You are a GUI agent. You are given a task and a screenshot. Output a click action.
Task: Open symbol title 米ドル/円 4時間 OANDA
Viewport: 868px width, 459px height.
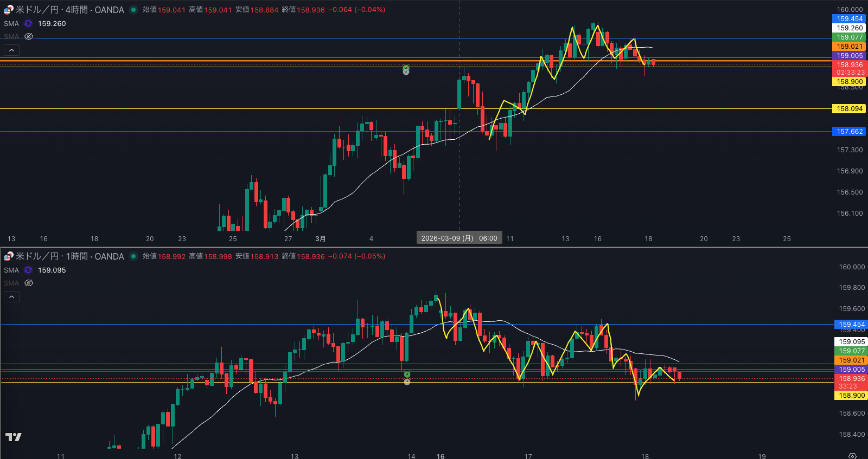click(x=69, y=10)
